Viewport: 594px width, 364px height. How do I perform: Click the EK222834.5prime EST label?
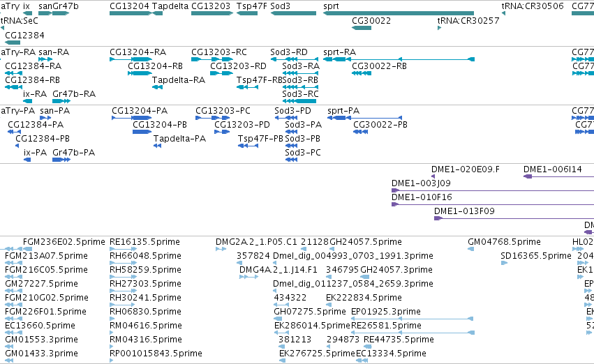[x=364, y=298]
